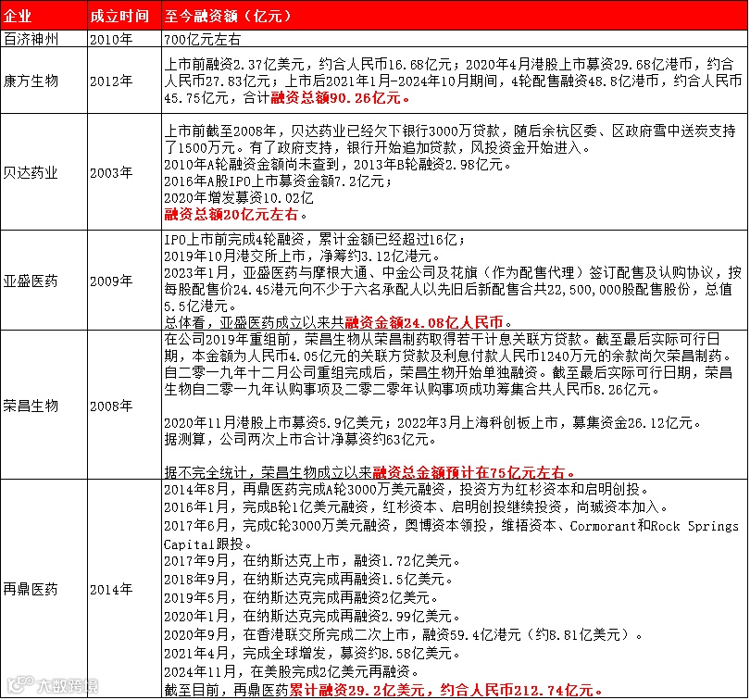The height and width of the screenshot is (700, 750).
Task: Click the line '2010年A轮融资金额尚未查到'
Action: coord(338,165)
